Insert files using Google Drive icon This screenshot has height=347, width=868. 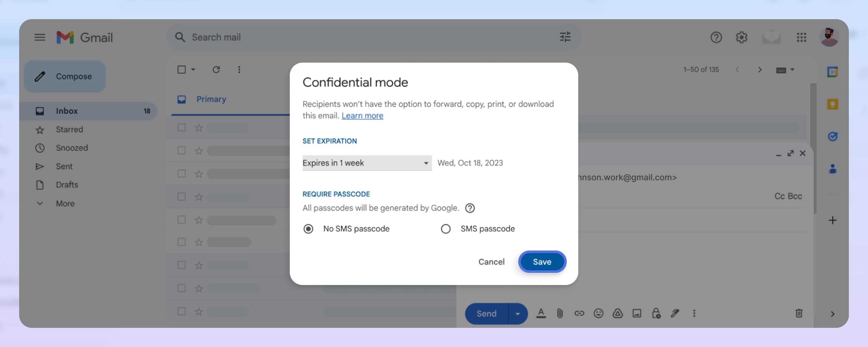pyautogui.click(x=617, y=314)
